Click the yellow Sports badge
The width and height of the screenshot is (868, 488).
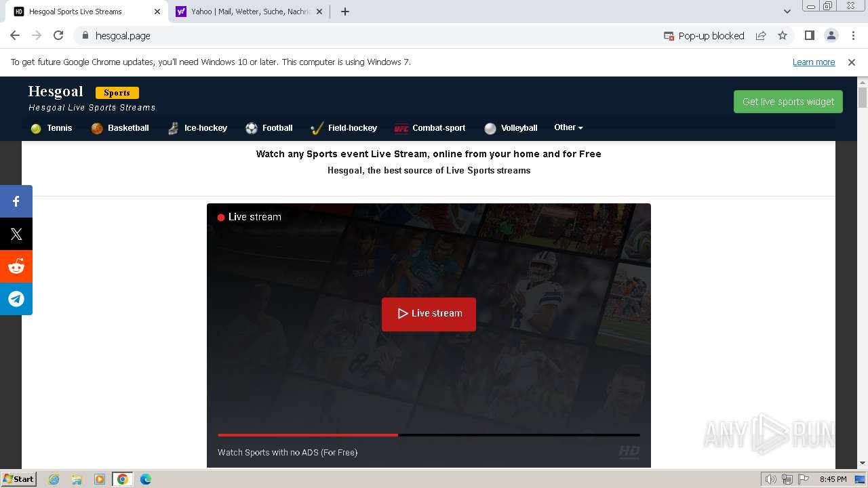point(117,93)
